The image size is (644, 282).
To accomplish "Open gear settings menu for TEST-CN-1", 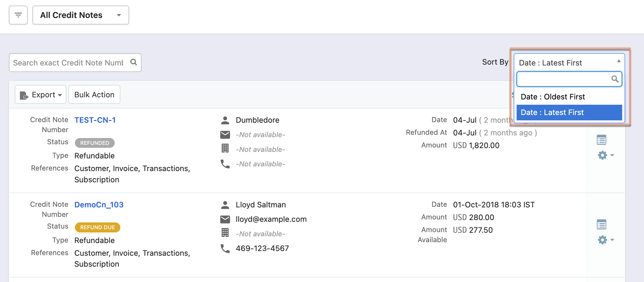I will (x=605, y=155).
